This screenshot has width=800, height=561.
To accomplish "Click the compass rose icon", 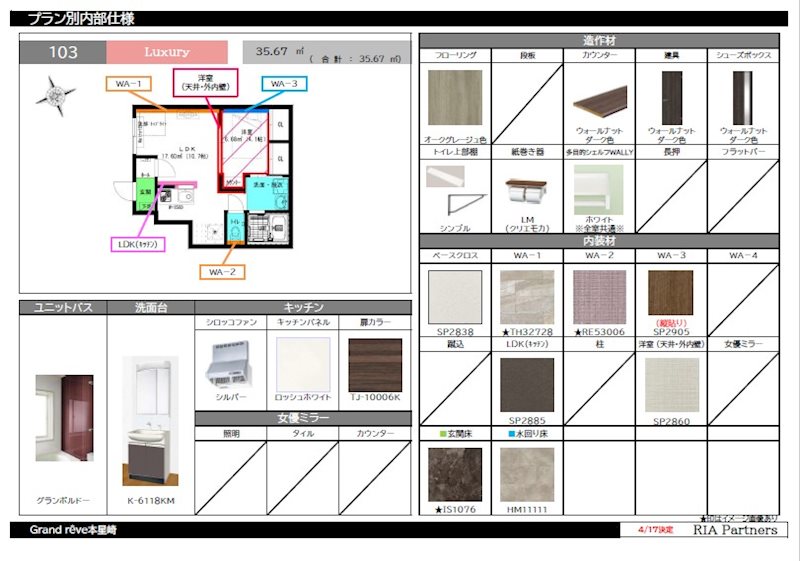I will click(x=55, y=95).
